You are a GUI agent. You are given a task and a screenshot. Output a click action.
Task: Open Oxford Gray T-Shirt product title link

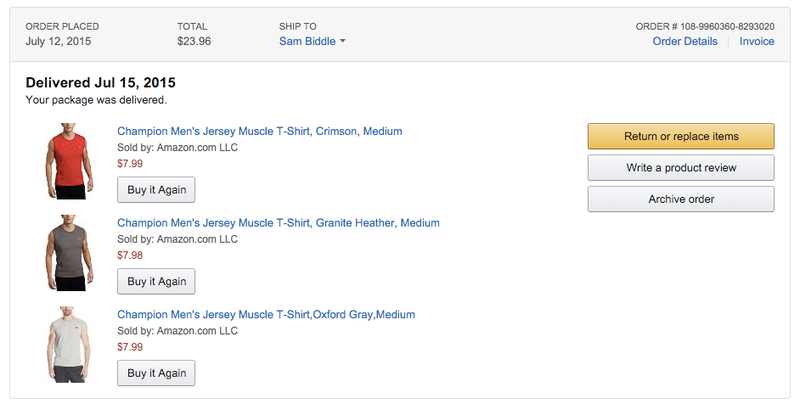coord(266,315)
